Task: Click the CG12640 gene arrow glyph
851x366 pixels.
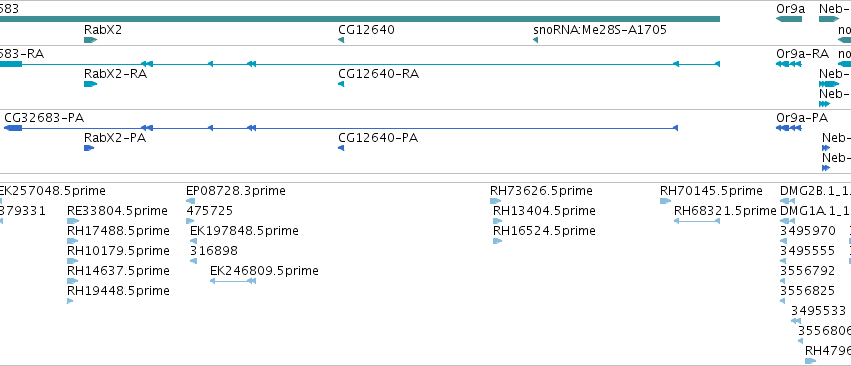Action: click(341, 40)
